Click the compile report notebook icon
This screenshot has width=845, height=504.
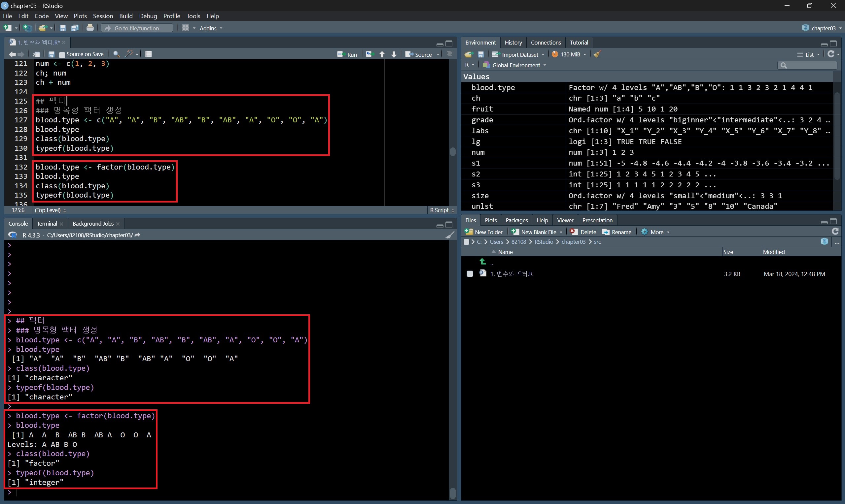point(149,54)
